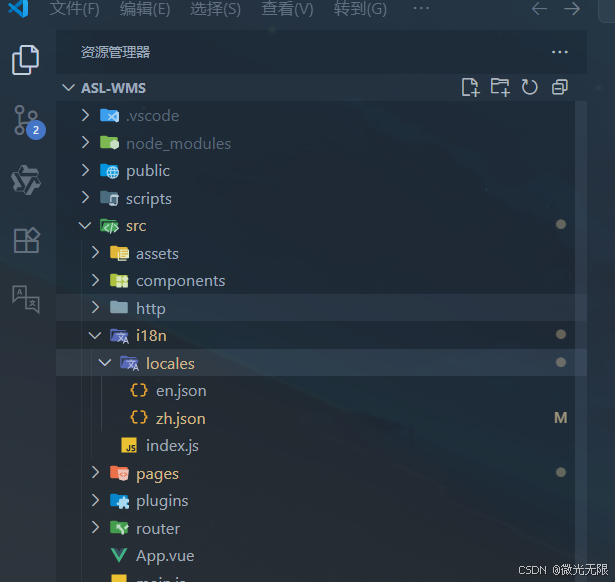This screenshot has width=615, height=582.
Task: Click the New File icon
Action: (x=470, y=87)
